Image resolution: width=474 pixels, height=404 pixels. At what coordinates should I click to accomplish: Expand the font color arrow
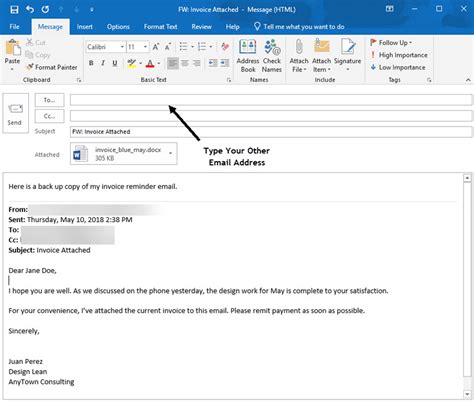(x=159, y=63)
